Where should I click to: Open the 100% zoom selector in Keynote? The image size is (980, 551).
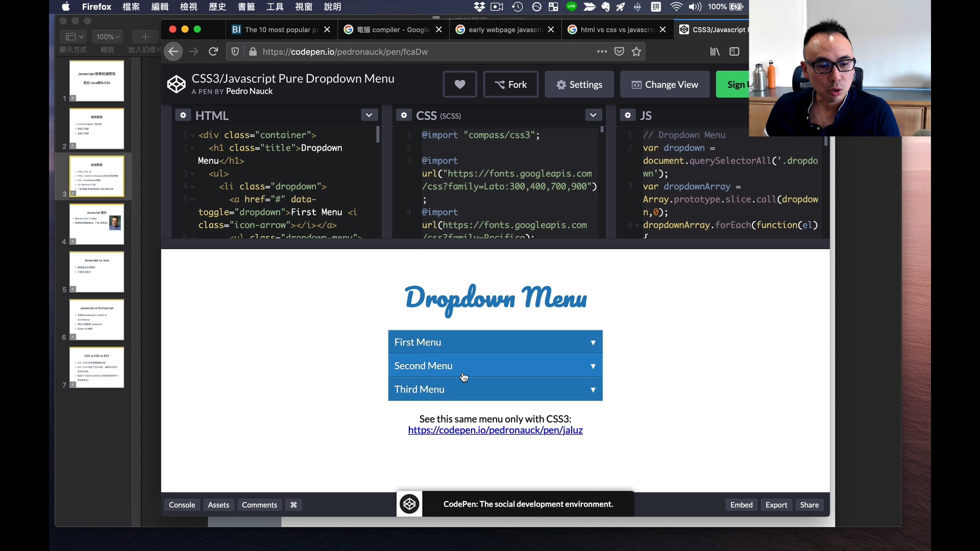[108, 37]
